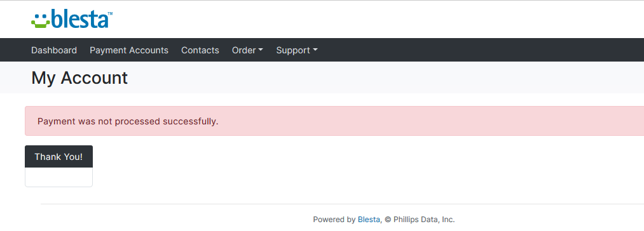Click the Phillips Data, Inc. footer text
This screenshot has width=644, height=231.
click(x=424, y=220)
